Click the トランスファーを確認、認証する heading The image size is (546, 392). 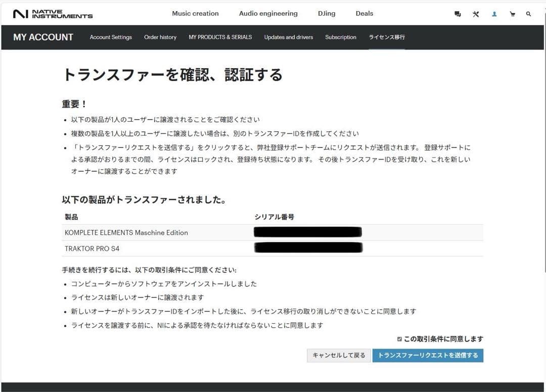[172, 75]
